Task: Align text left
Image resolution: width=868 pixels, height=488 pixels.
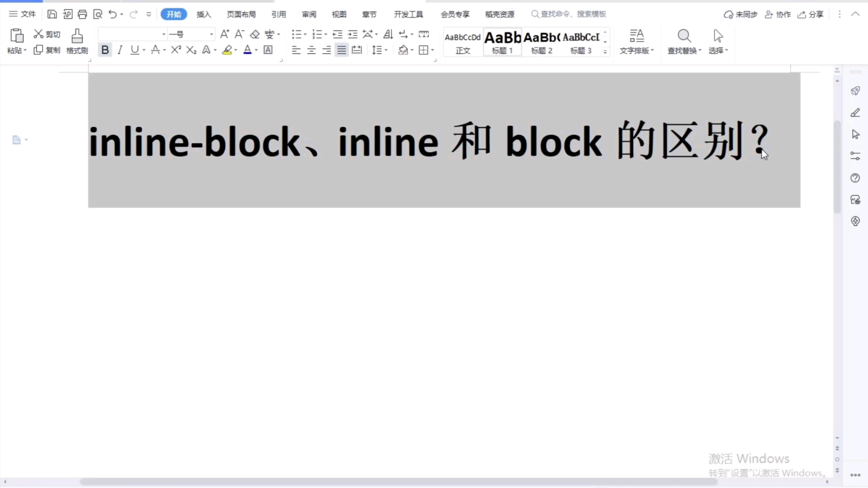Action: [x=296, y=50]
